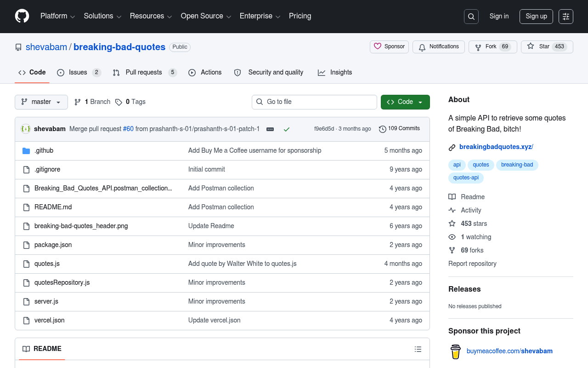Viewport: 588px width, 368px height.
Task: Open Breaking_Bad_Quotes_API.postman_collection file
Action: [x=103, y=188]
